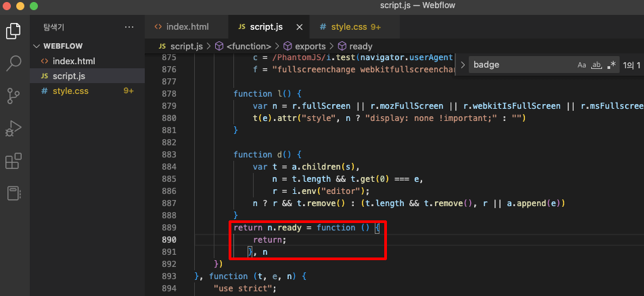Open index.html from the explorer tree
644x296 pixels.
coord(87,61)
